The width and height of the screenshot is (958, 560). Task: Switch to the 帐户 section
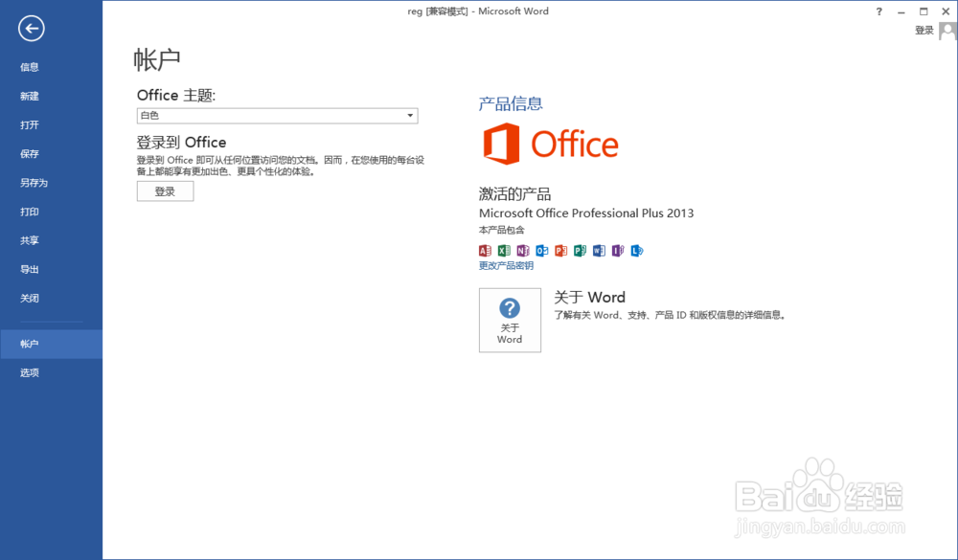pyautogui.click(x=29, y=343)
